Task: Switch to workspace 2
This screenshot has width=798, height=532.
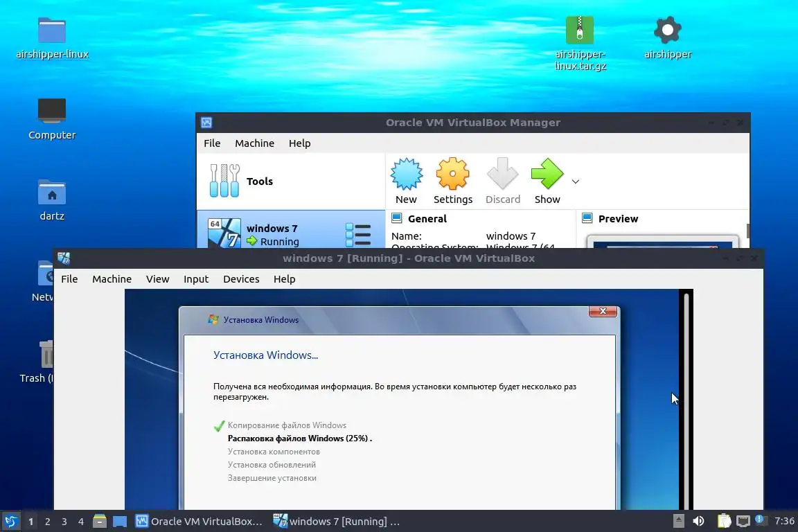Action: click(x=47, y=522)
